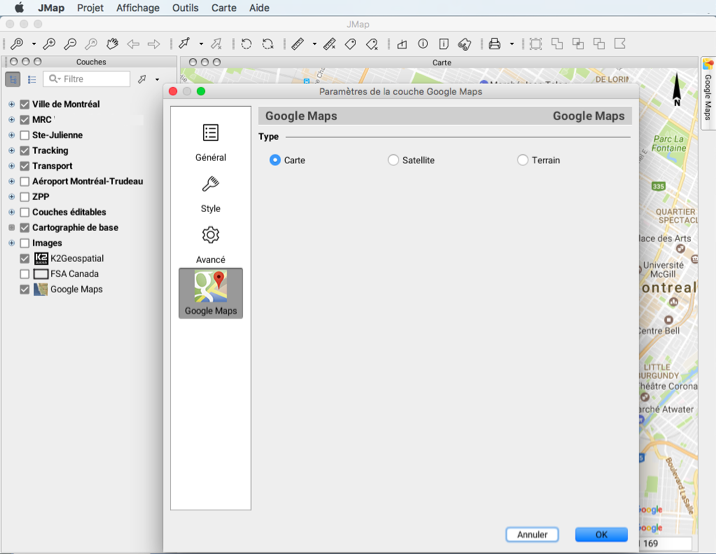Open the JMap application menu
Screen dimensions: 716x554
tap(51, 8)
